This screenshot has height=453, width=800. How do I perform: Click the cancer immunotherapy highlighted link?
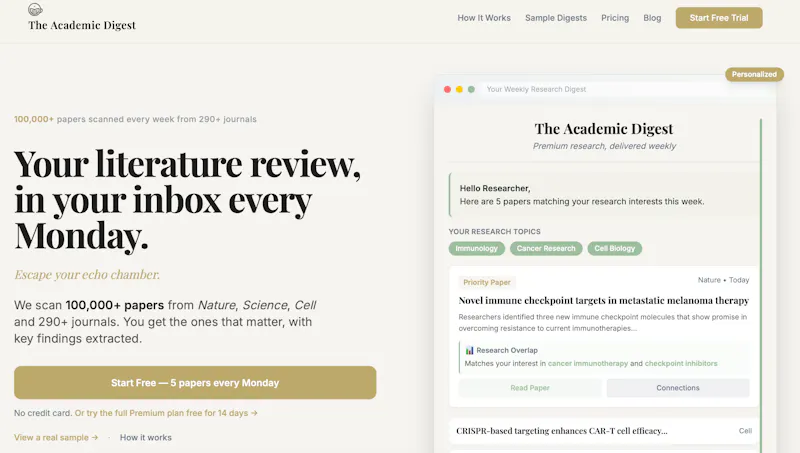point(588,364)
